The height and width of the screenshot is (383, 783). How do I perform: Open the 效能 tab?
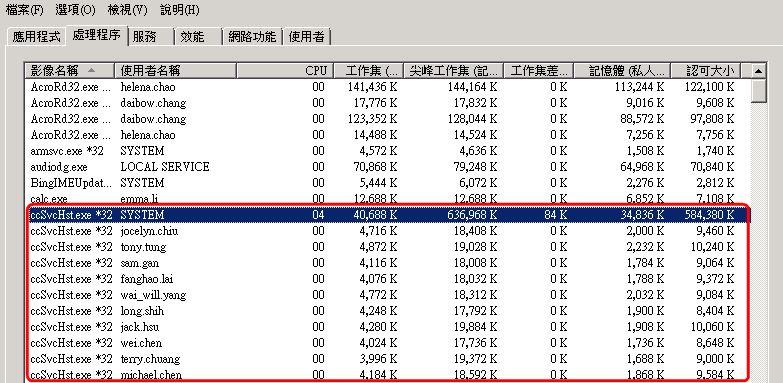(x=198, y=37)
